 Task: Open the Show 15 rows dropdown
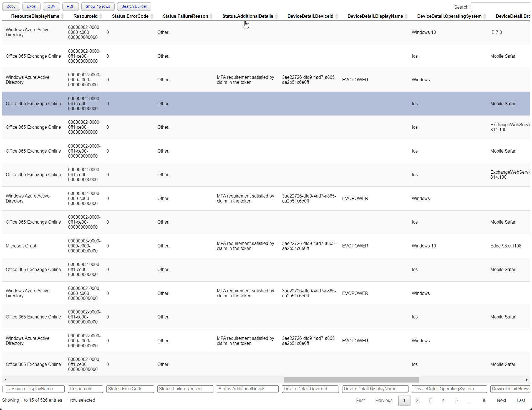[x=98, y=6]
